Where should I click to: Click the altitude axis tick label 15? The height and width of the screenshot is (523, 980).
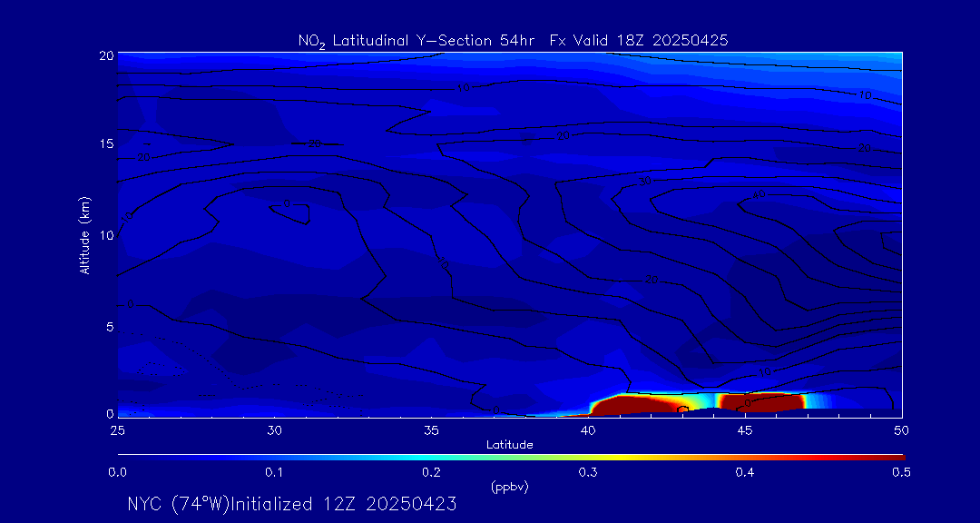[x=106, y=143]
